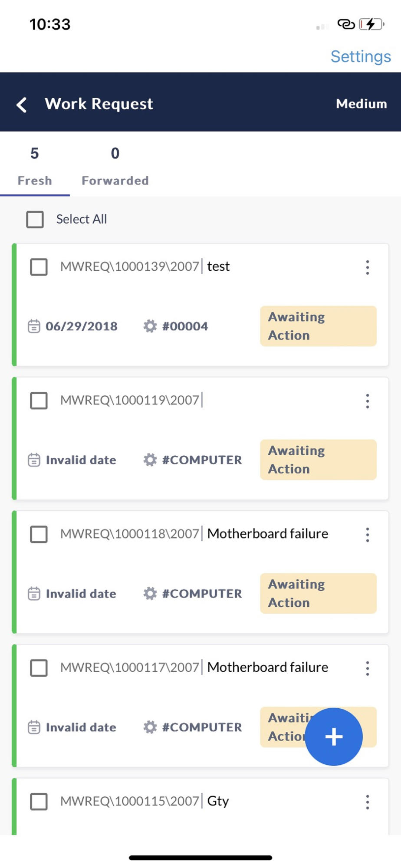Tap Awaiting Action badge on MWREQ\1000139\2007

click(x=318, y=326)
